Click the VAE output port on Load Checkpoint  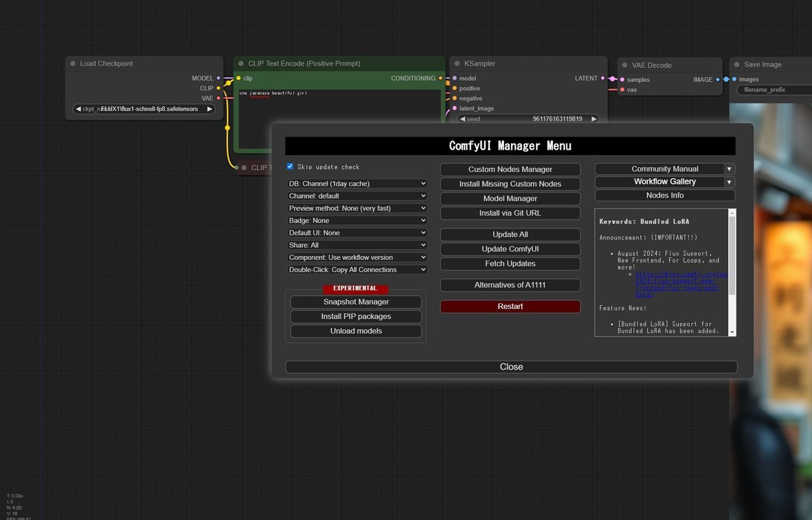[x=218, y=98]
